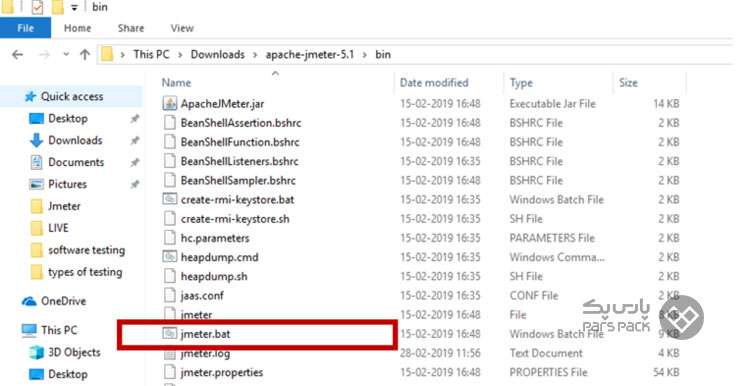Select heapdump.sh file
Image resolution: width=750 pixels, height=386 pixels.
214,276
